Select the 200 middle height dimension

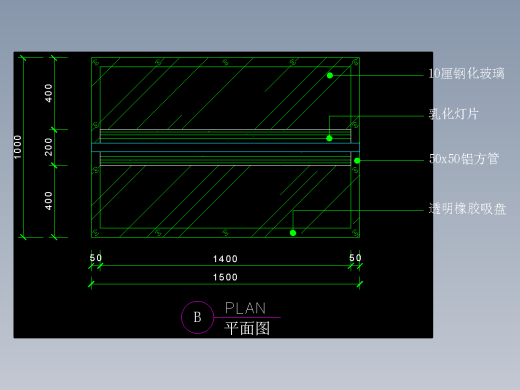49,147
